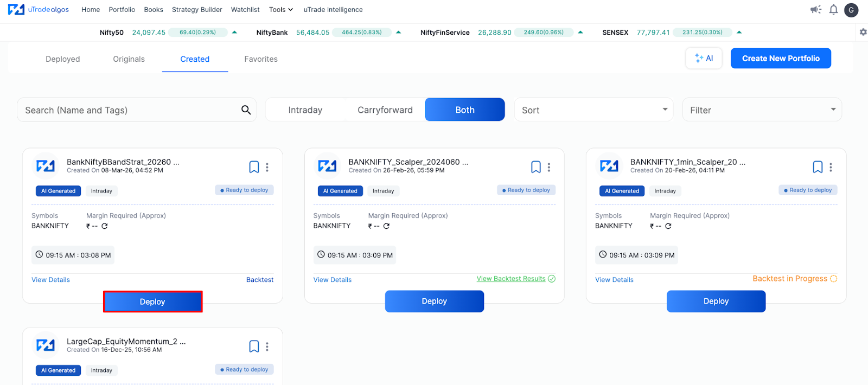The height and width of the screenshot is (385, 868).
Task: Click Intraday tag on BANKNIFTY_1min_Scalper card
Action: 665,191
